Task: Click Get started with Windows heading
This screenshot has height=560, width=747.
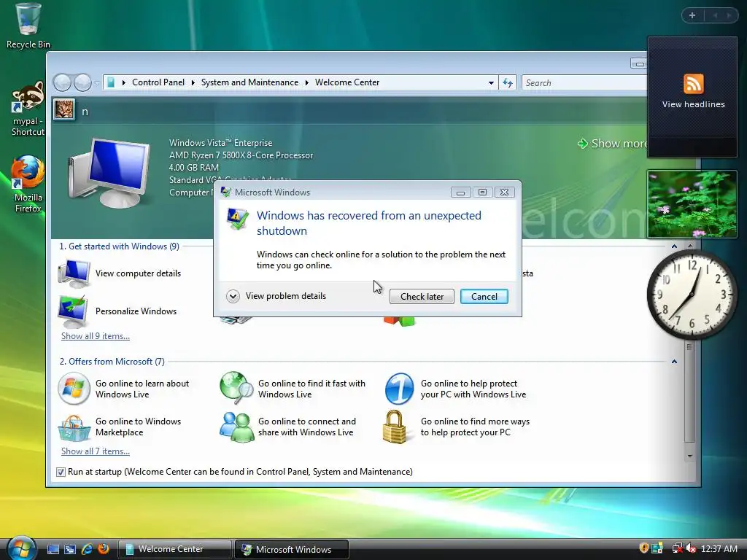Action: pyautogui.click(x=119, y=246)
